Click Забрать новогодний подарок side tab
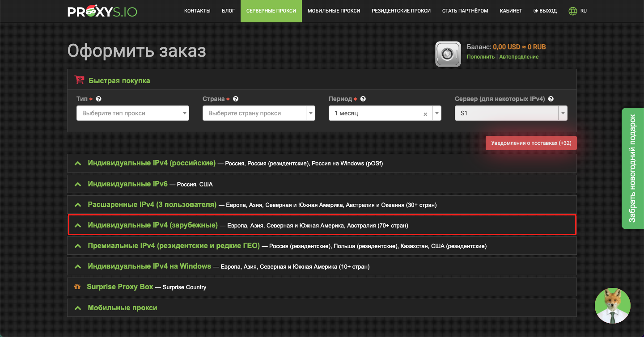This screenshot has height=337, width=644. coord(633,168)
